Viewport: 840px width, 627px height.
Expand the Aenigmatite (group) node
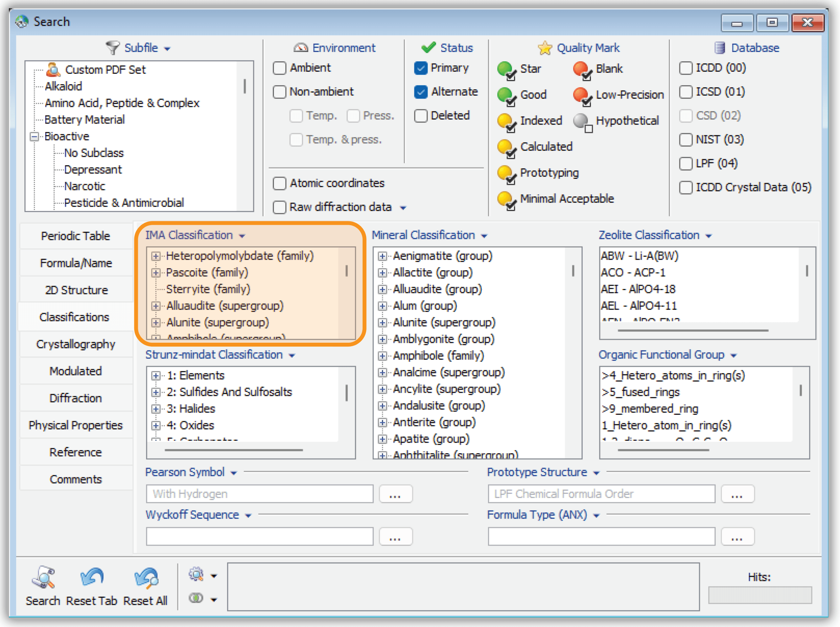pos(382,256)
